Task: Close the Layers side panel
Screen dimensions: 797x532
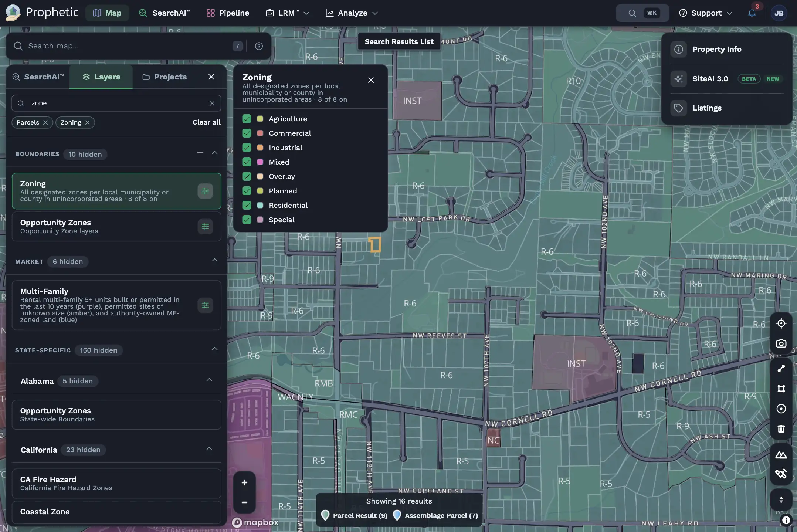Action: 211,77
